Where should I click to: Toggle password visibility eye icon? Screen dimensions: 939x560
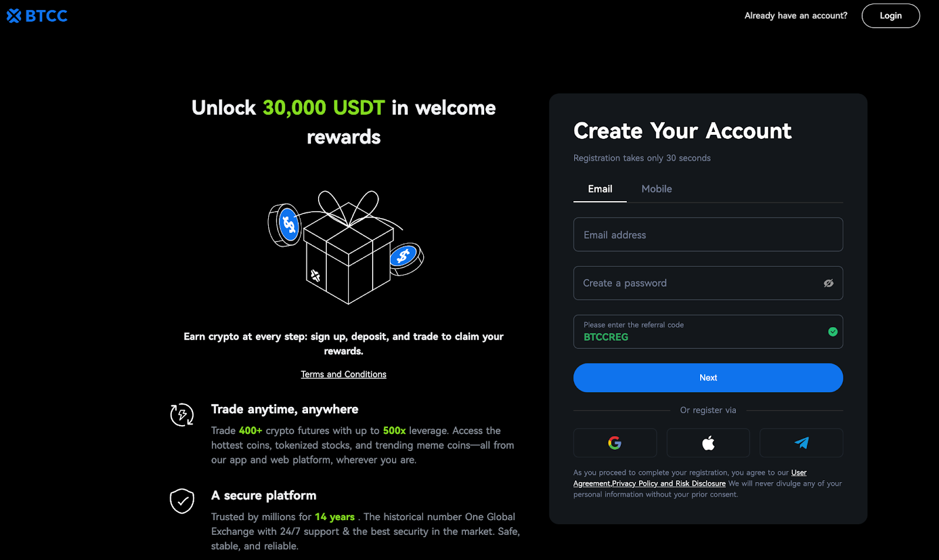point(829,283)
